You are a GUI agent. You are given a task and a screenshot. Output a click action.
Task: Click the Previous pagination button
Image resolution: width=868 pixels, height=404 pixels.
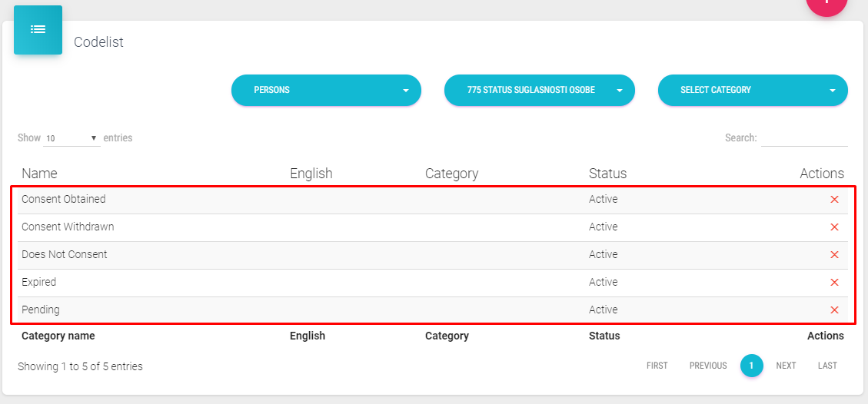click(x=707, y=366)
